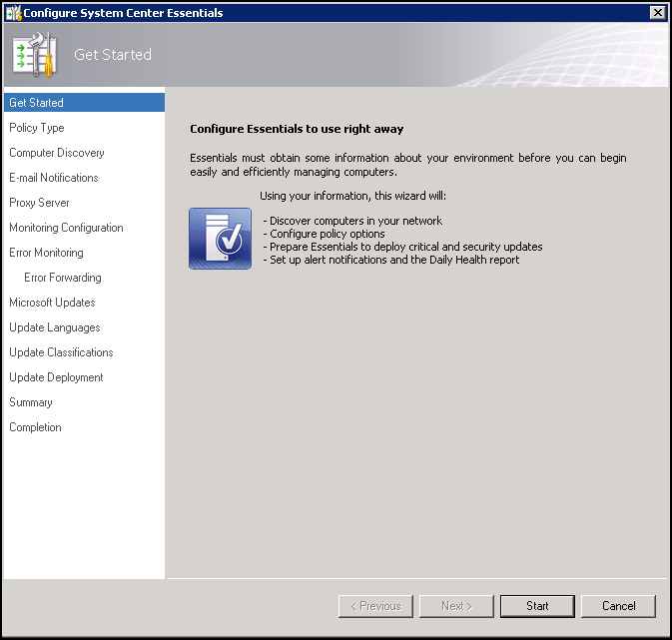Open Monitoring Configuration in the sidebar
The image size is (672, 640).
(66, 228)
